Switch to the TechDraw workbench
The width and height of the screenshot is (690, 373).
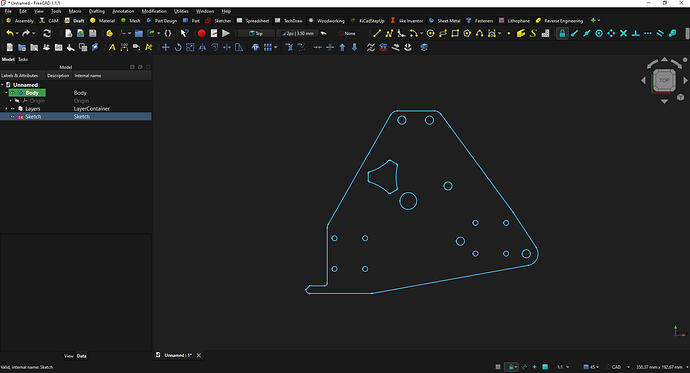(289, 21)
